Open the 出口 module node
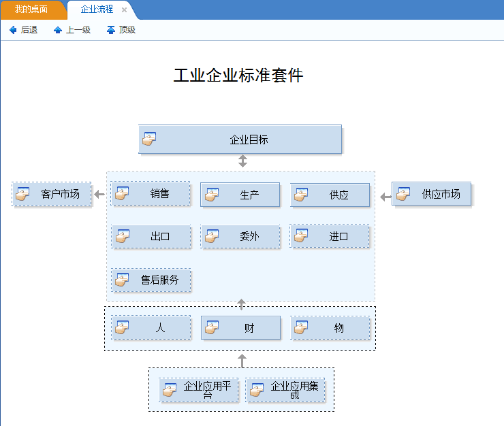This screenshot has width=504, height=426. (151, 237)
